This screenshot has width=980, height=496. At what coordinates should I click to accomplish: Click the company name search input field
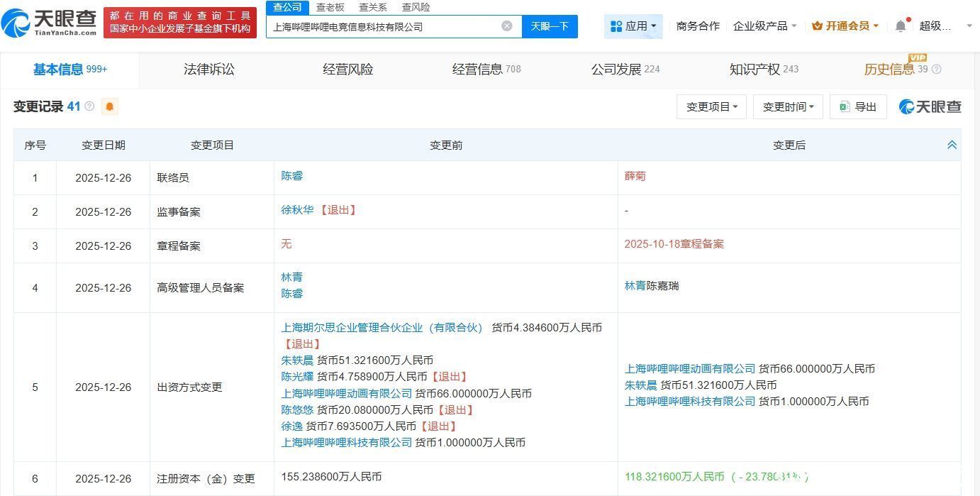[x=383, y=26]
